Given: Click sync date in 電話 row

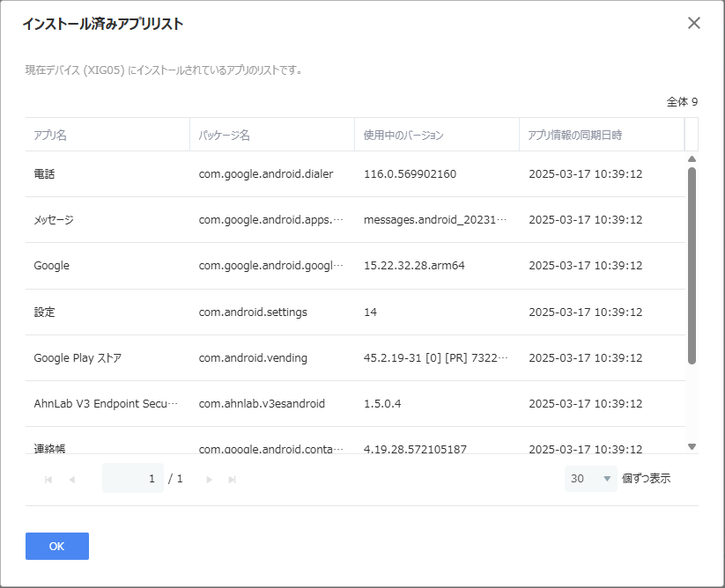Looking at the screenshot, I should (585, 174).
